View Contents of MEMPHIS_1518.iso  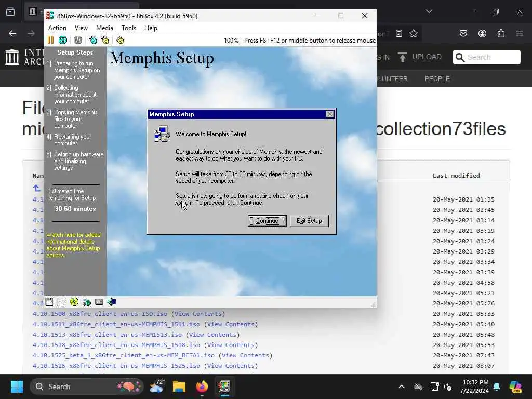[231, 345]
